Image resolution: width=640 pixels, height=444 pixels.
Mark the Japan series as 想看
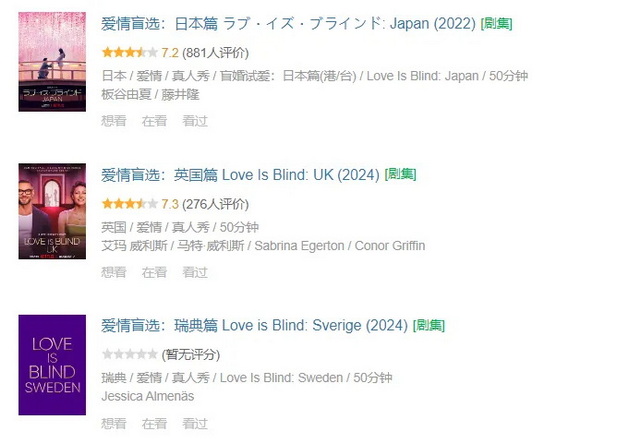[114, 121]
